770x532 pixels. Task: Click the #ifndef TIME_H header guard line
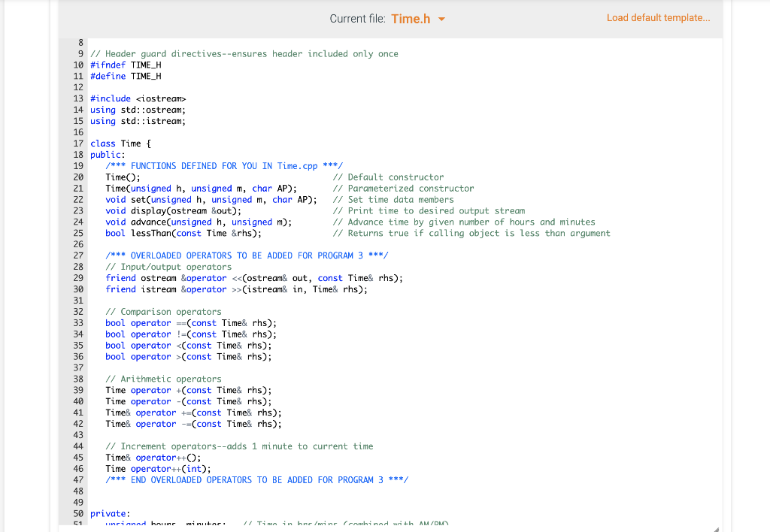pos(124,65)
